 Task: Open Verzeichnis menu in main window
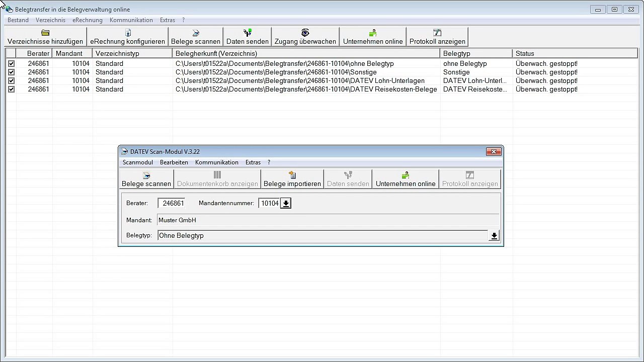click(50, 20)
